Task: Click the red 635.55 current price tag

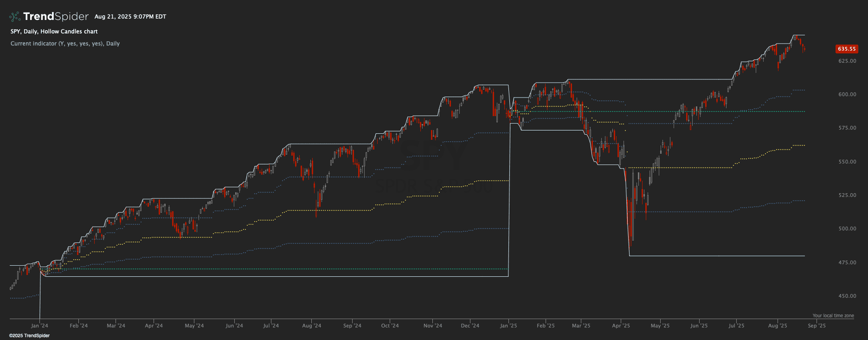Action: [x=847, y=49]
